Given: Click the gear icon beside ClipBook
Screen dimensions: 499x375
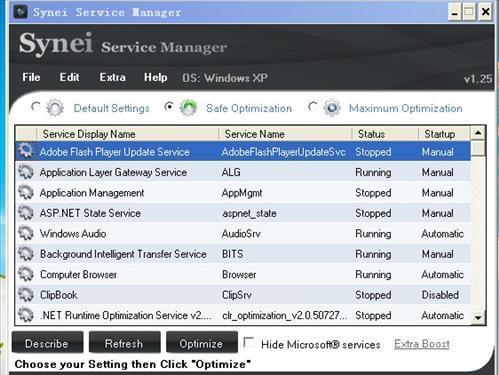Looking at the screenshot, I should point(26,295).
